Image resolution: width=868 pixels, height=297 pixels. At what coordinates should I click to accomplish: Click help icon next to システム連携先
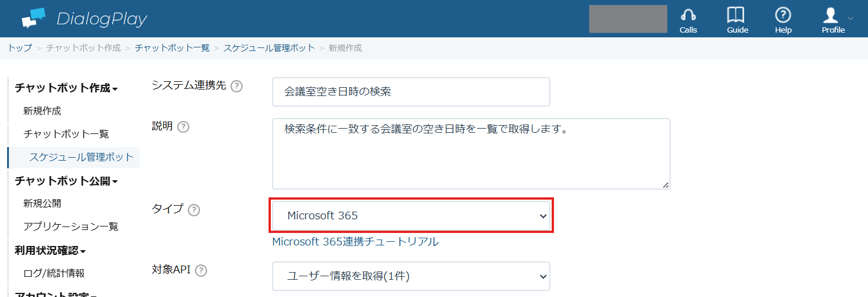pyautogui.click(x=236, y=86)
